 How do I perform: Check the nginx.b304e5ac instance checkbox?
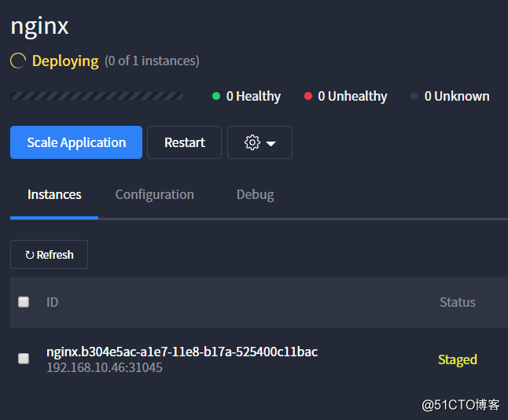point(24,359)
